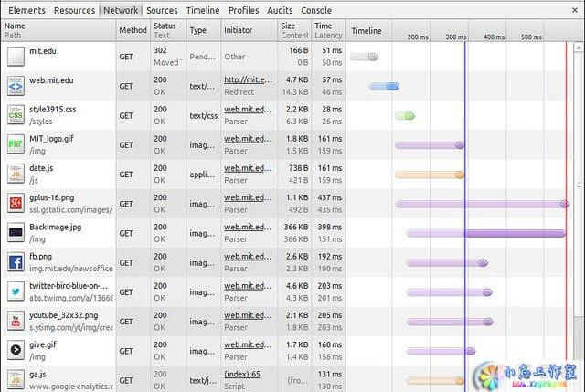
Task: Open the Audits tab
Action: (280, 10)
